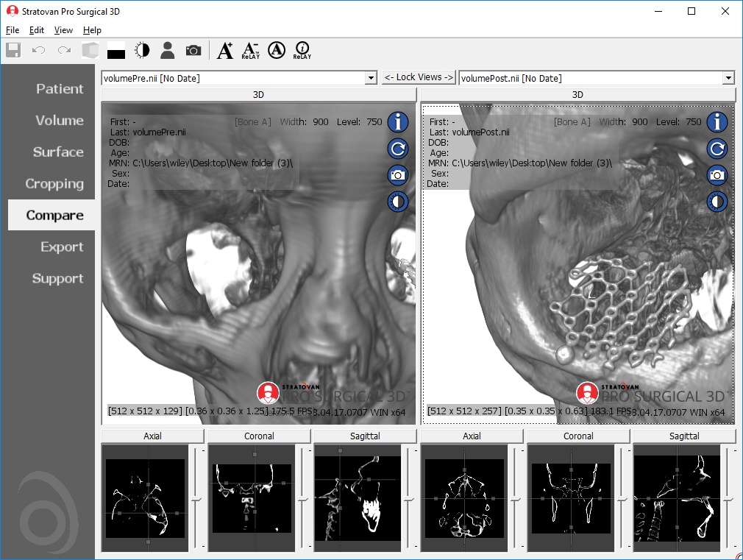
Task: Open the Support section in the sidebar
Action: point(58,278)
